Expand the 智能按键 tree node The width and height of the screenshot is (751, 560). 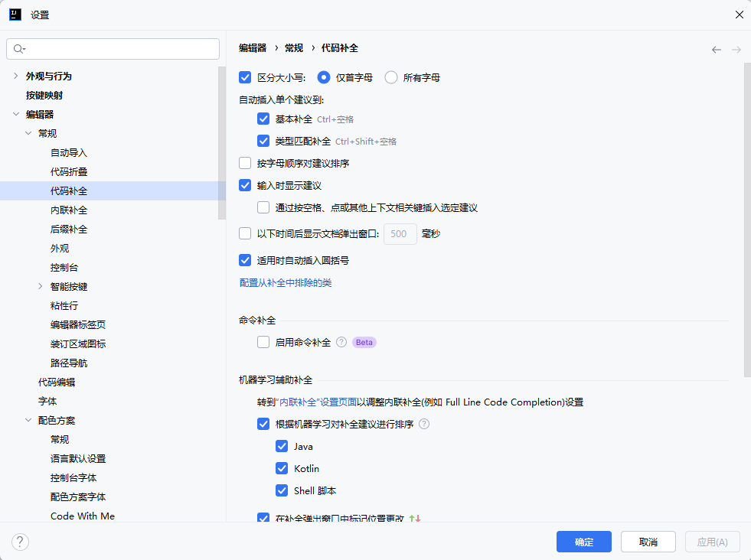(x=41, y=287)
